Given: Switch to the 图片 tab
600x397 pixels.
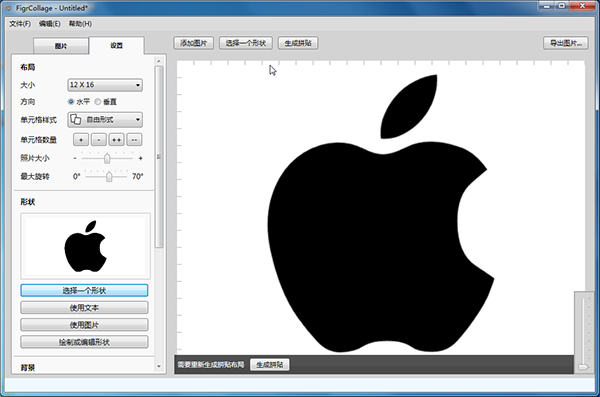Looking at the screenshot, I should 61,46.
